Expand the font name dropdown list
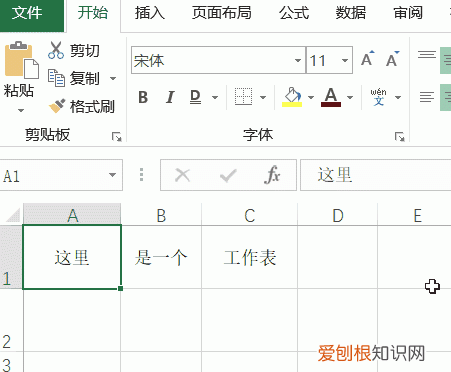The image size is (451, 372). 298,60
